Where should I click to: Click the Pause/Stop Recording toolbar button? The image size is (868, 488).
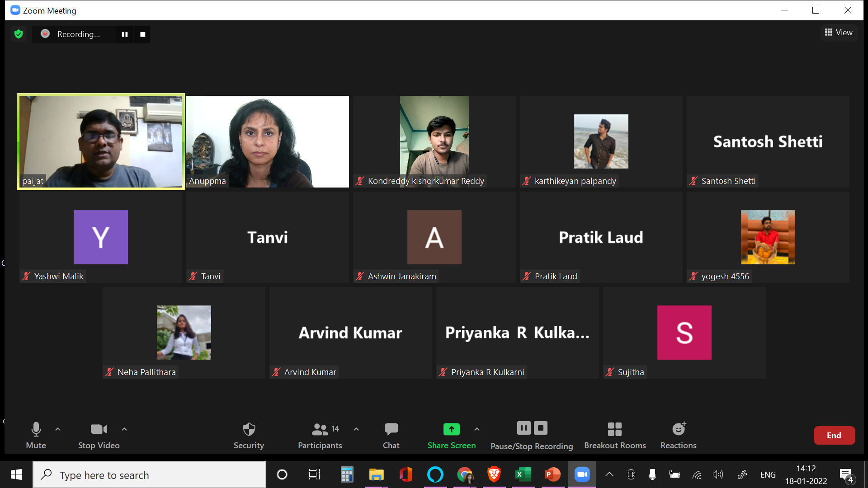pyautogui.click(x=532, y=435)
